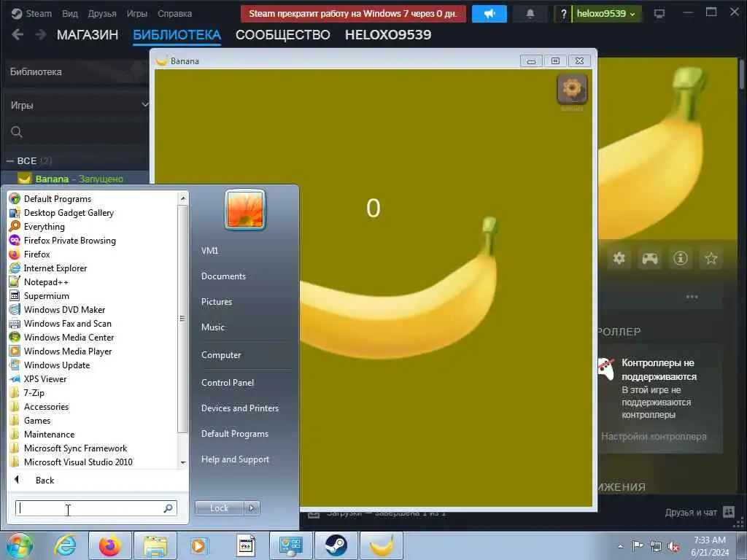Click the programs list scroll-down arrow
The image size is (747, 560).
(x=183, y=463)
